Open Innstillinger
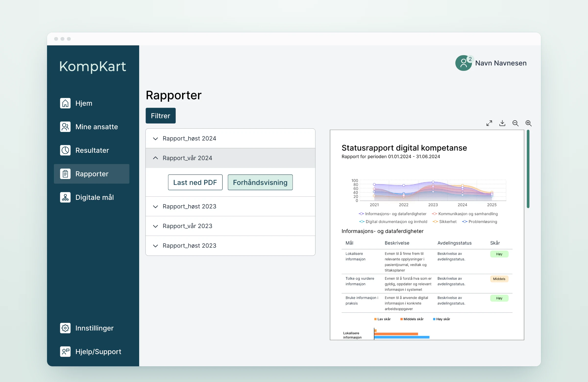This screenshot has height=382, width=588. (x=92, y=328)
